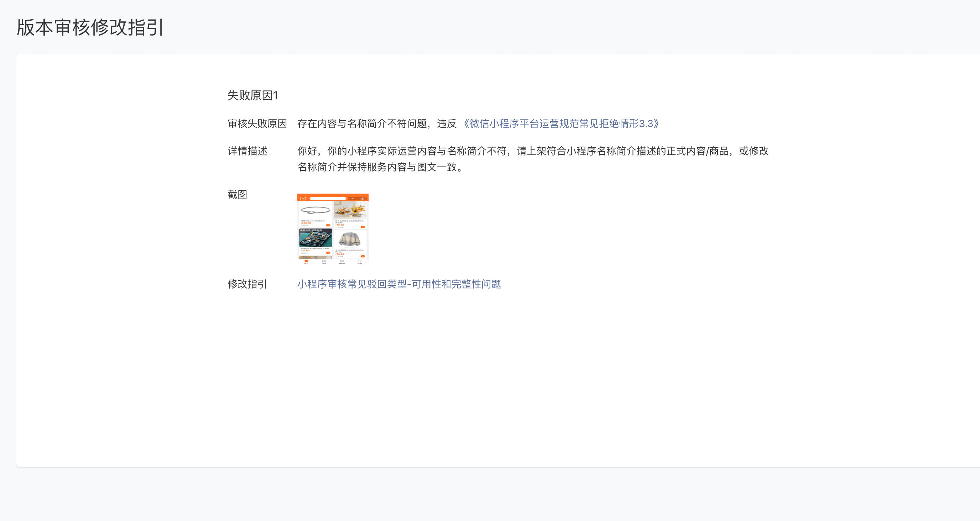Click the category tab icon in the thumbnail
The width and height of the screenshot is (980, 521).
click(324, 262)
